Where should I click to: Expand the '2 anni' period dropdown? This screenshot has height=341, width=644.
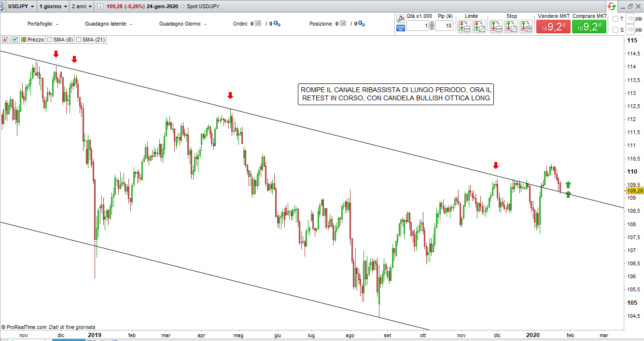[x=81, y=7]
